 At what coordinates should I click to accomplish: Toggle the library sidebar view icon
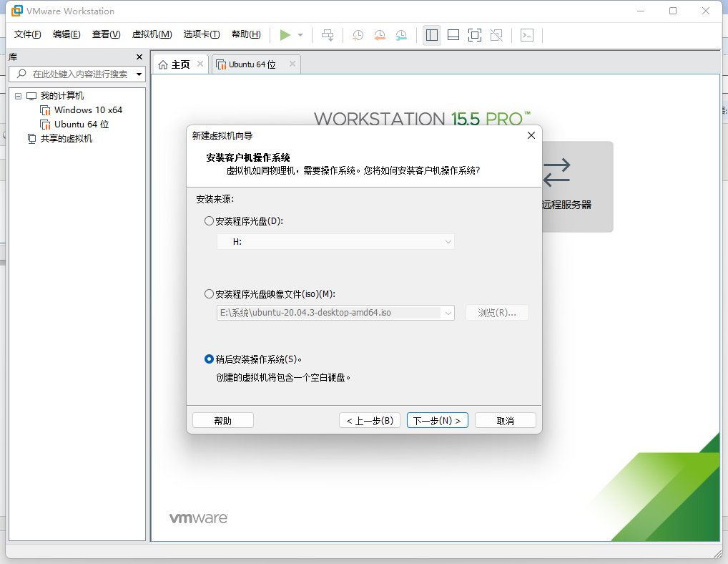[x=432, y=35]
